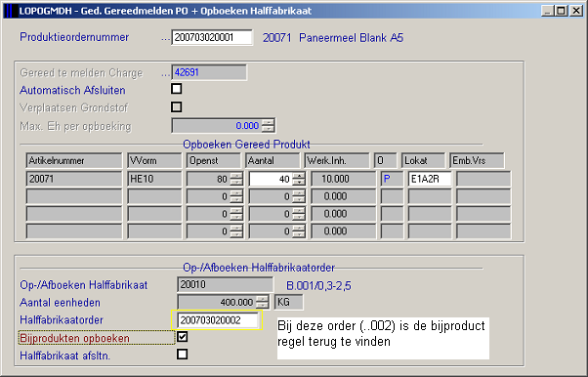588x377 pixels.
Task: Click the Vvorm column header
Action: click(154, 160)
